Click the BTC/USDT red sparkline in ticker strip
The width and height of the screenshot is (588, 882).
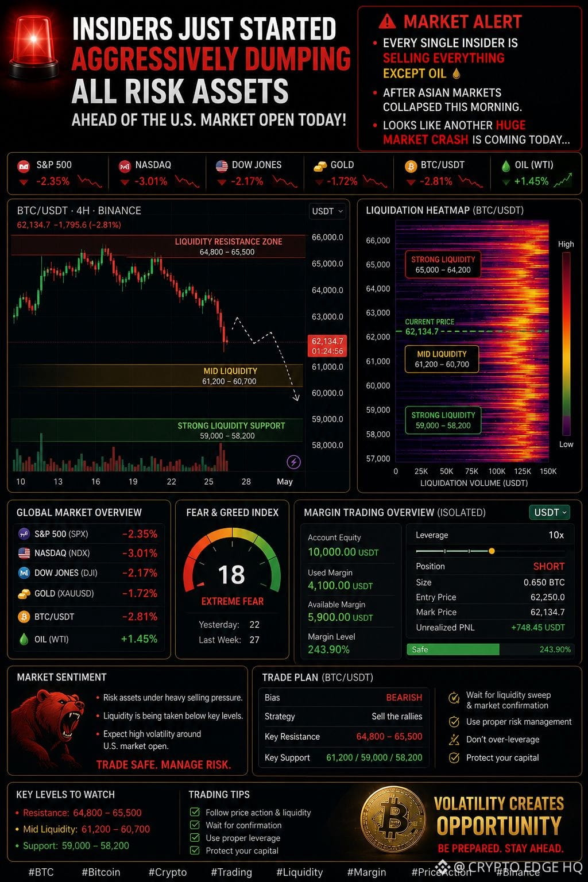471,182
